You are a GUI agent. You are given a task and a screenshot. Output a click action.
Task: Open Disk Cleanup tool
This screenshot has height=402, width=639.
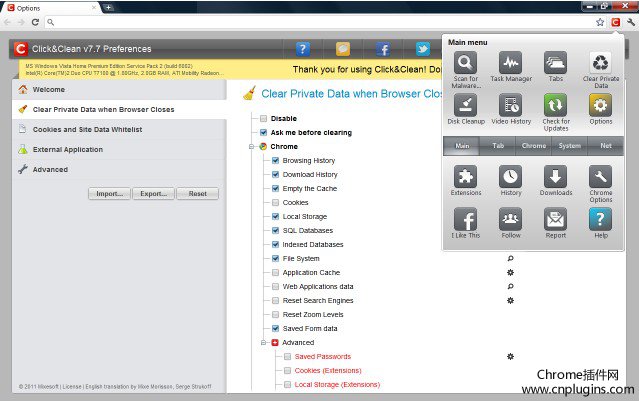(x=465, y=106)
